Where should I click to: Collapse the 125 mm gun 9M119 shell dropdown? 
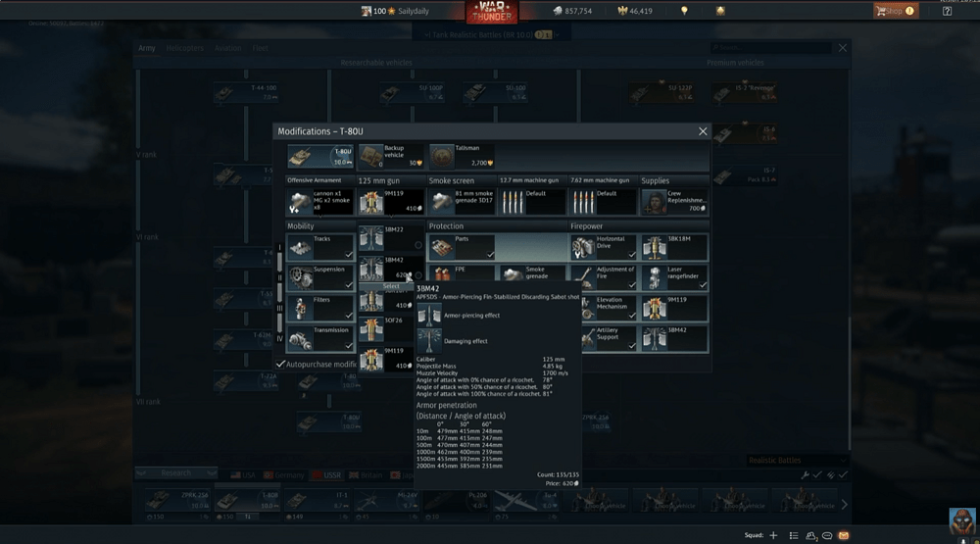391,202
